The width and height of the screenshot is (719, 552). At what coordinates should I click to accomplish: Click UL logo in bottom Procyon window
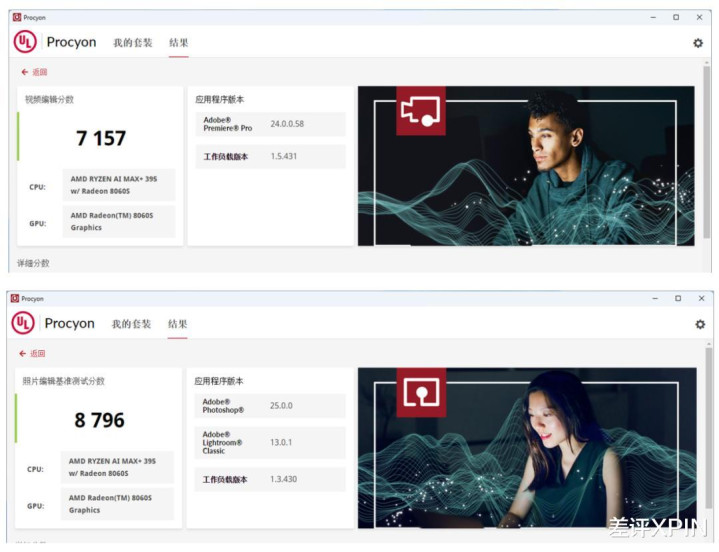pos(23,323)
